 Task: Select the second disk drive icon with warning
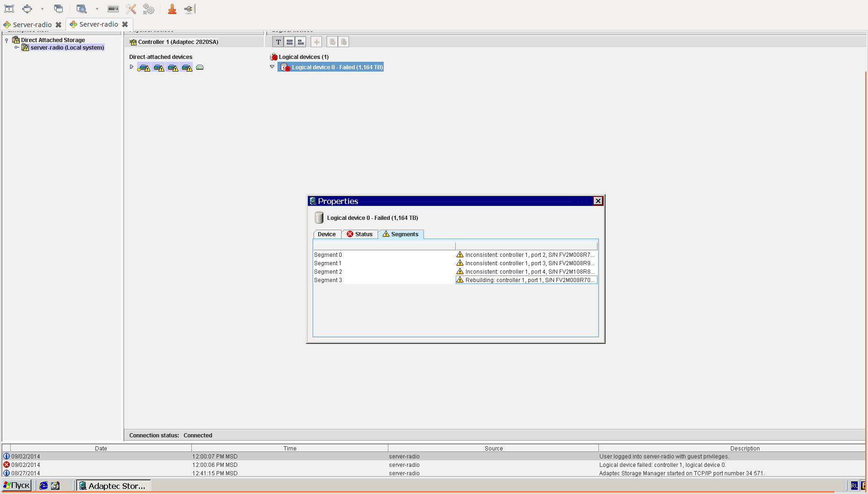[x=159, y=68]
